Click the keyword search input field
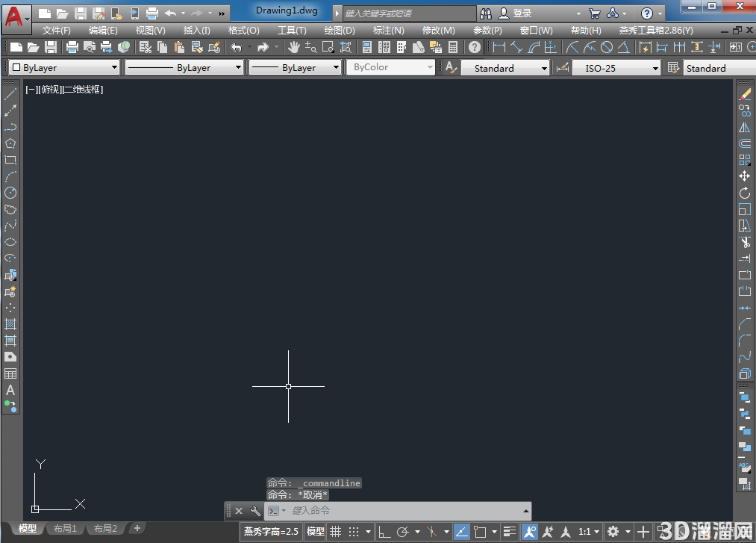The image size is (756, 543). 409,13
